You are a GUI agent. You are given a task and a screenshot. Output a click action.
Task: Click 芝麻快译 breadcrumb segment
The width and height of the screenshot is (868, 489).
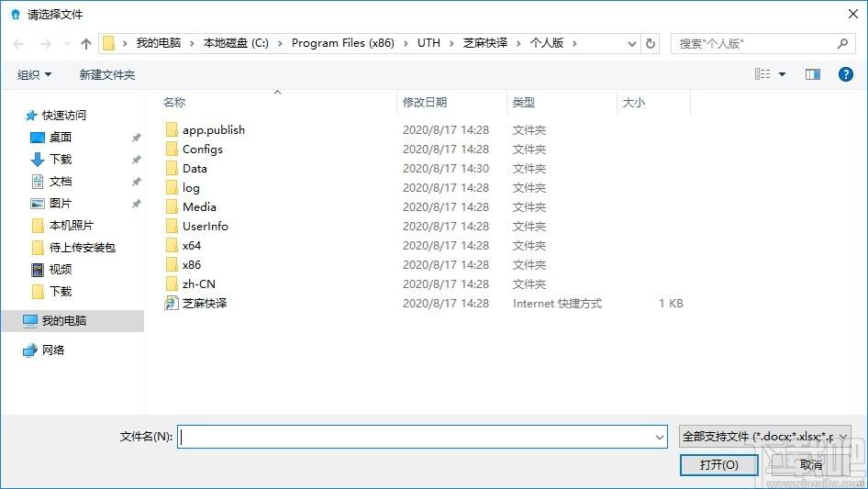tap(485, 43)
